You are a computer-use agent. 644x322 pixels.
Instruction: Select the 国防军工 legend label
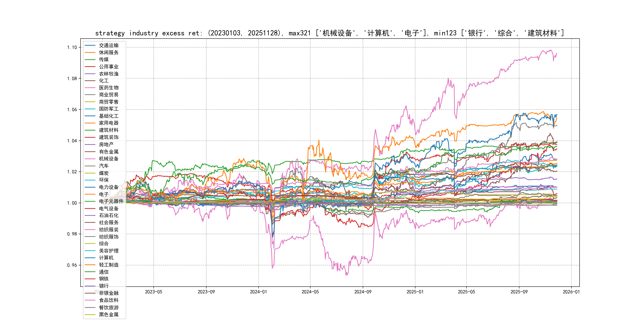pyautogui.click(x=109, y=109)
